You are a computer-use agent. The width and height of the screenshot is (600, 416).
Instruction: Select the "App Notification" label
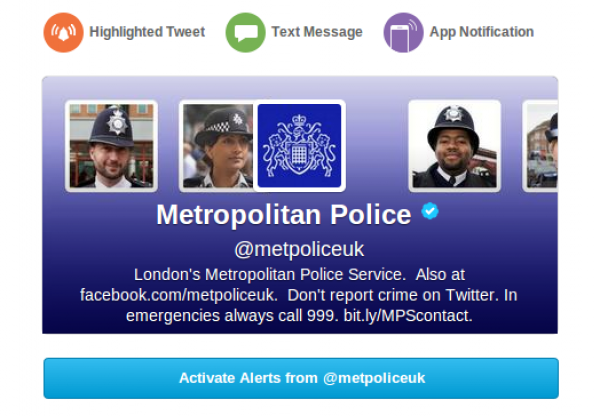tap(481, 32)
